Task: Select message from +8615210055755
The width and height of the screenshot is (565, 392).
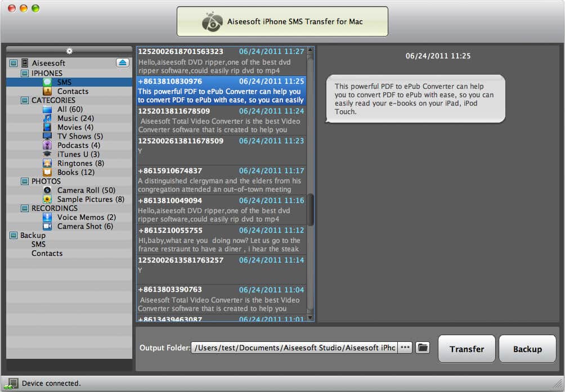Action: (221, 240)
